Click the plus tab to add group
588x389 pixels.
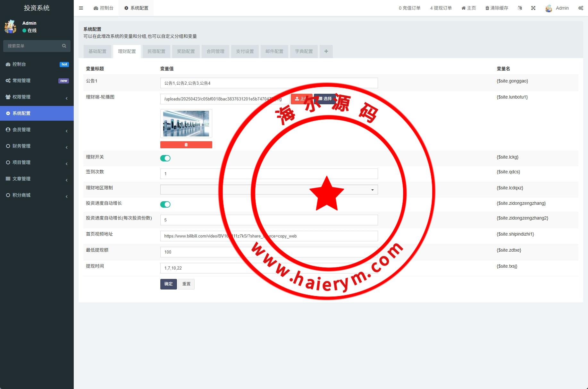(x=326, y=51)
